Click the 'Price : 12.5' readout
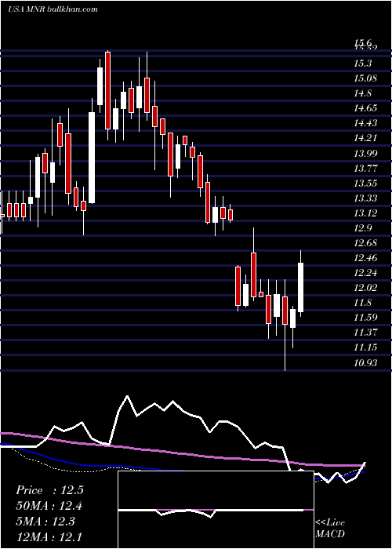The height and width of the screenshot is (549, 392). (49, 490)
